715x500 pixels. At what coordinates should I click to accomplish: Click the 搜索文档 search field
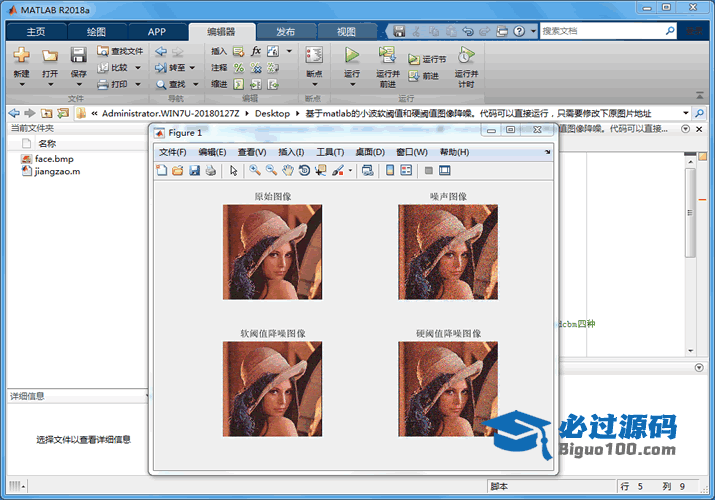tap(602, 31)
